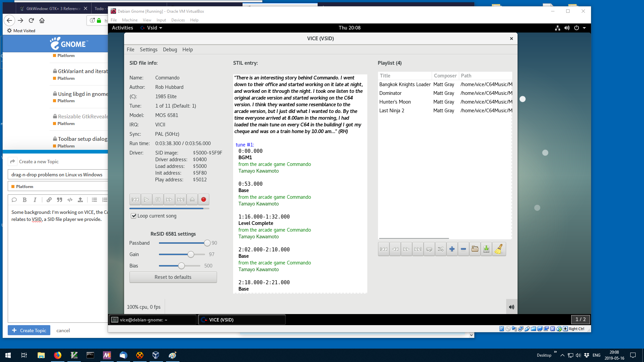This screenshot has width=644, height=362.
Task: Toggle playlist repeat mode
Action: click(x=429, y=249)
